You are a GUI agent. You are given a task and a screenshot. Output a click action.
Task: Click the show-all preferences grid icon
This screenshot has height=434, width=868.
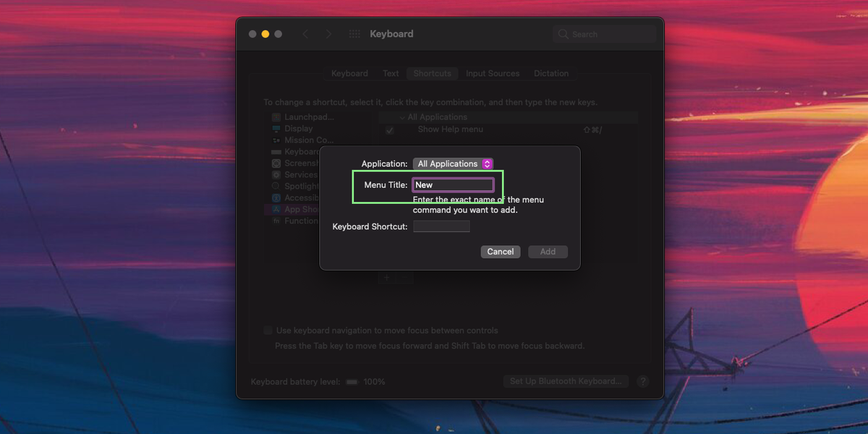tap(354, 33)
